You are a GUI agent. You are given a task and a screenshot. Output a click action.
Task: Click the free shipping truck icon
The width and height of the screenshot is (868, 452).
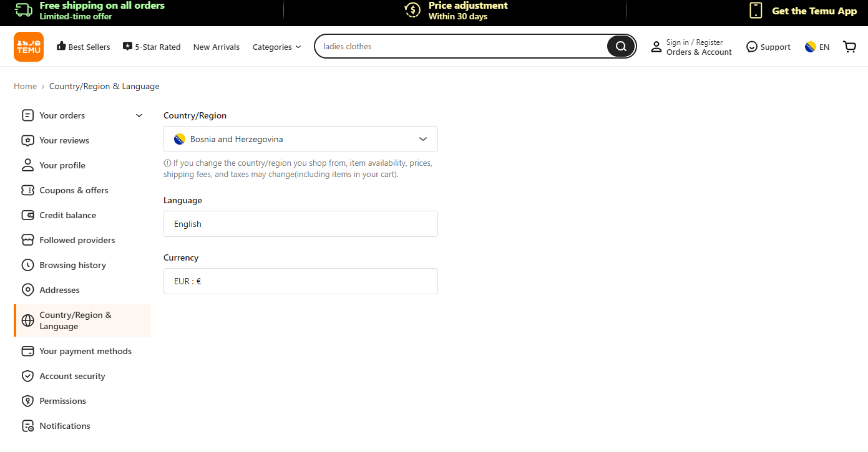[24, 10]
